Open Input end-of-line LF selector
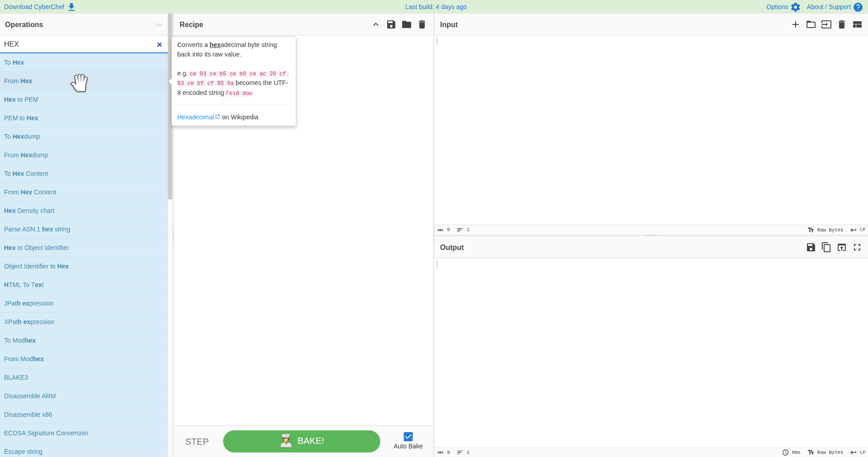 pyautogui.click(x=858, y=230)
